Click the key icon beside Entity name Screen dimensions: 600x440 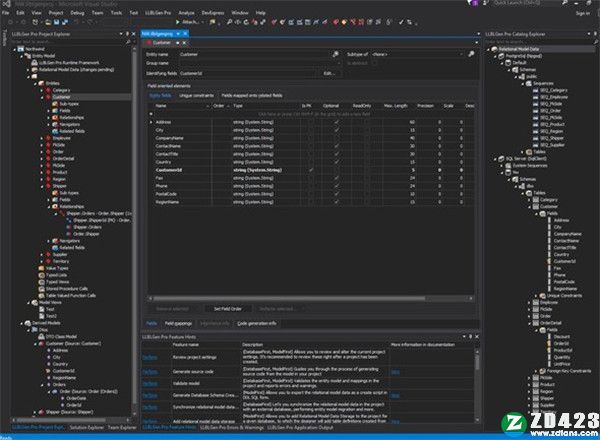tap(336, 54)
